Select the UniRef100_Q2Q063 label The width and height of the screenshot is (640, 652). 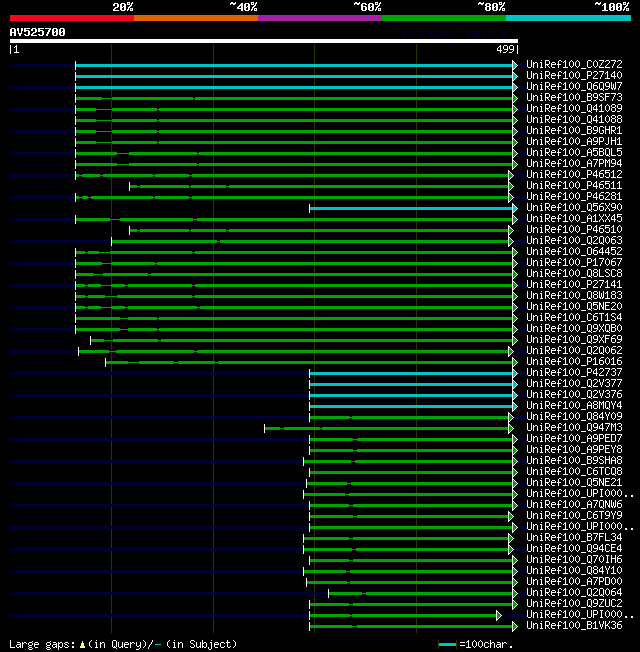click(574, 241)
